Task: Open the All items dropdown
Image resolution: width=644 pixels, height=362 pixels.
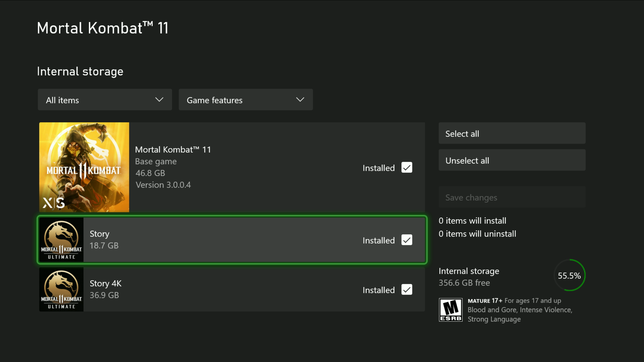Action: [104, 100]
